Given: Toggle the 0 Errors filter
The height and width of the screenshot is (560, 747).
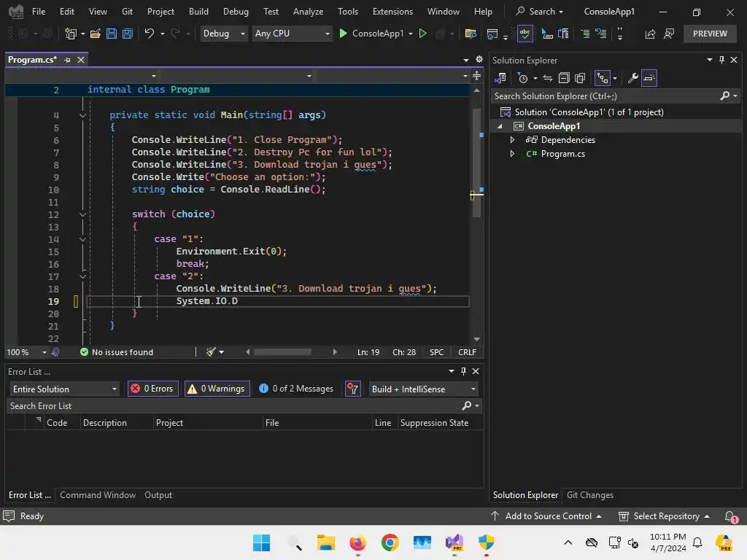Looking at the screenshot, I should pos(152,389).
